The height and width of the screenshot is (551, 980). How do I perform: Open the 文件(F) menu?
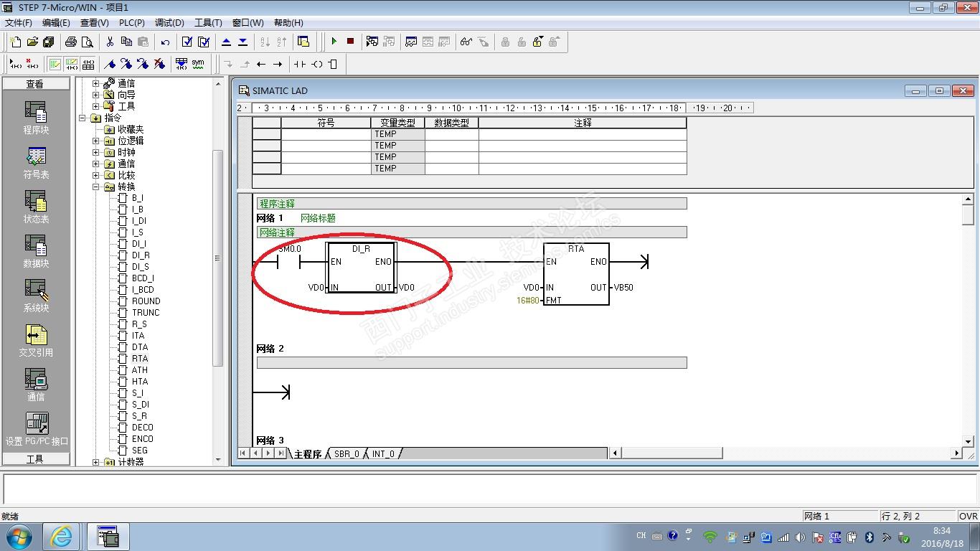19,23
